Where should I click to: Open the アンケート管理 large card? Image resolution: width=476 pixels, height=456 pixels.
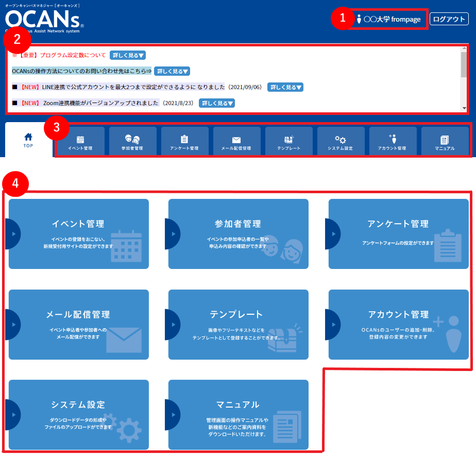(x=399, y=234)
